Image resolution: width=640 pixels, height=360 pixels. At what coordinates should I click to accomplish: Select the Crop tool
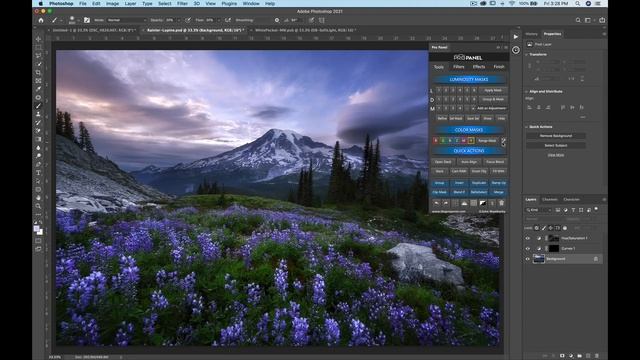[x=38, y=72]
